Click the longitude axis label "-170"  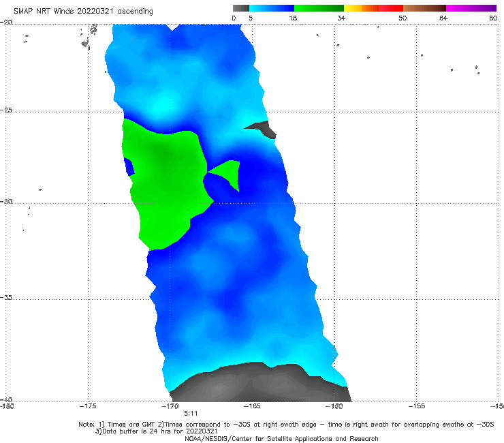170,406
